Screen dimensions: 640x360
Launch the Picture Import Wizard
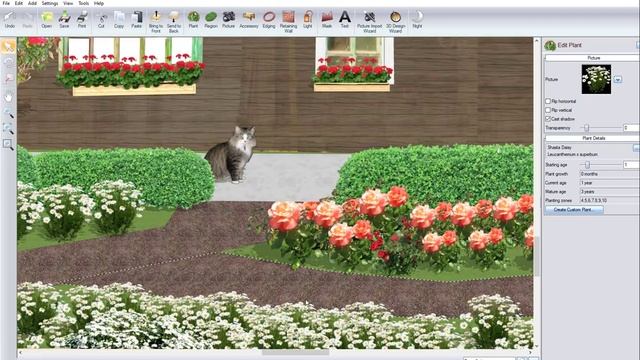pyautogui.click(x=369, y=22)
